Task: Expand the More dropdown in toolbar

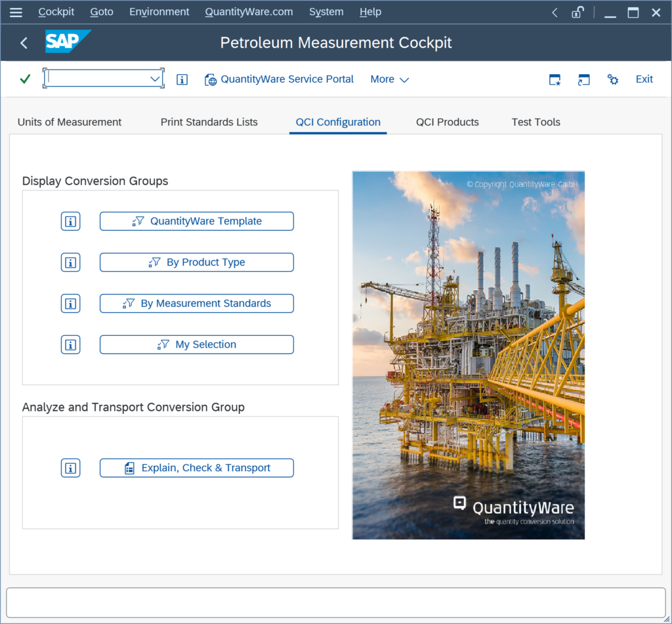Action: pos(390,79)
